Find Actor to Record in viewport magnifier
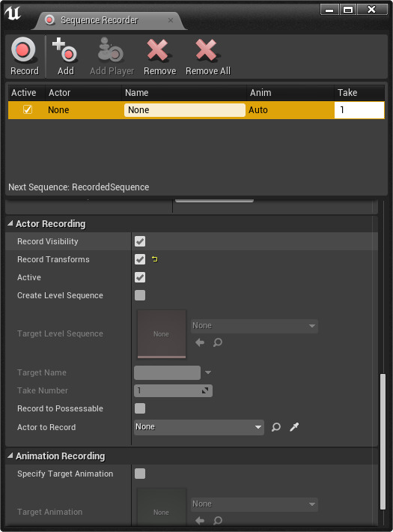The width and height of the screenshot is (393, 532). pyautogui.click(x=276, y=427)
